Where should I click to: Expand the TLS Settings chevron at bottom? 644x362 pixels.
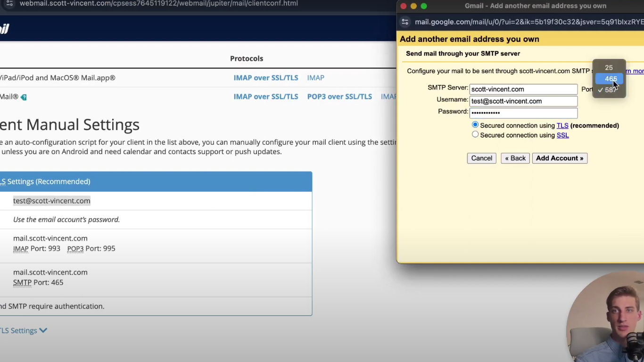point(43,330)
